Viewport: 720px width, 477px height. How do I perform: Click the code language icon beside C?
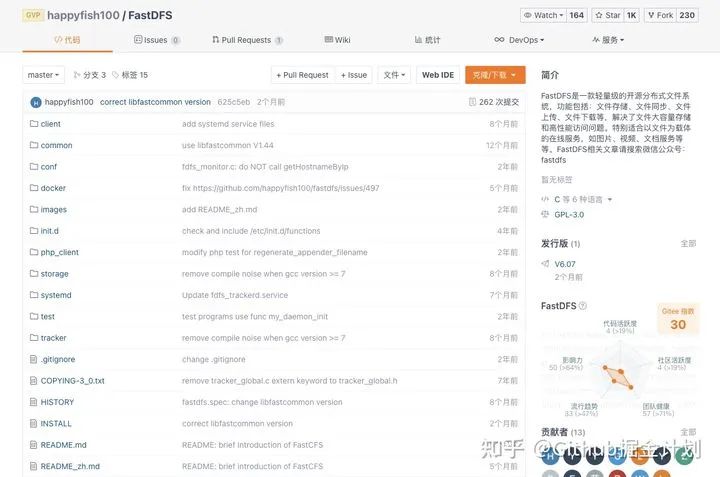pos(545,199)
